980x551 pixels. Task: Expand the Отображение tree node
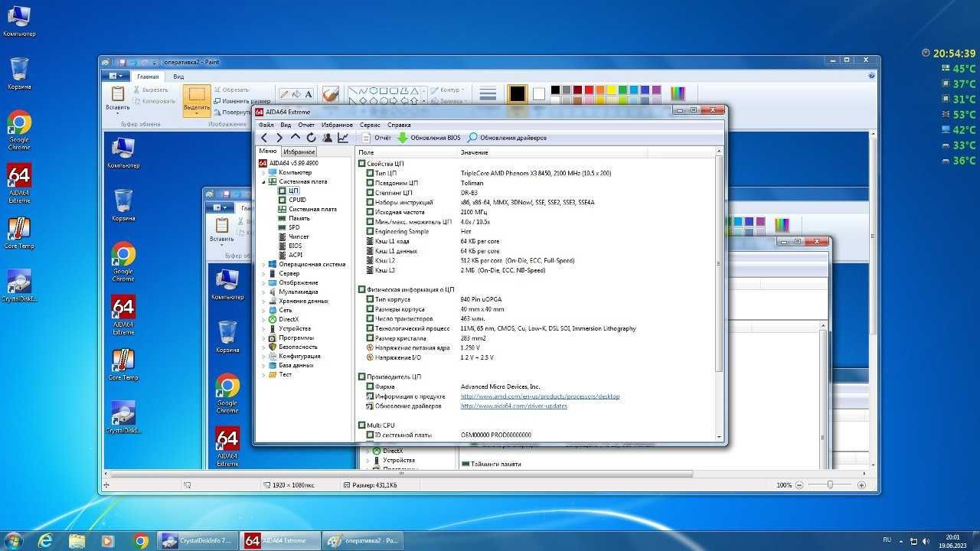[x=263, y=282]
